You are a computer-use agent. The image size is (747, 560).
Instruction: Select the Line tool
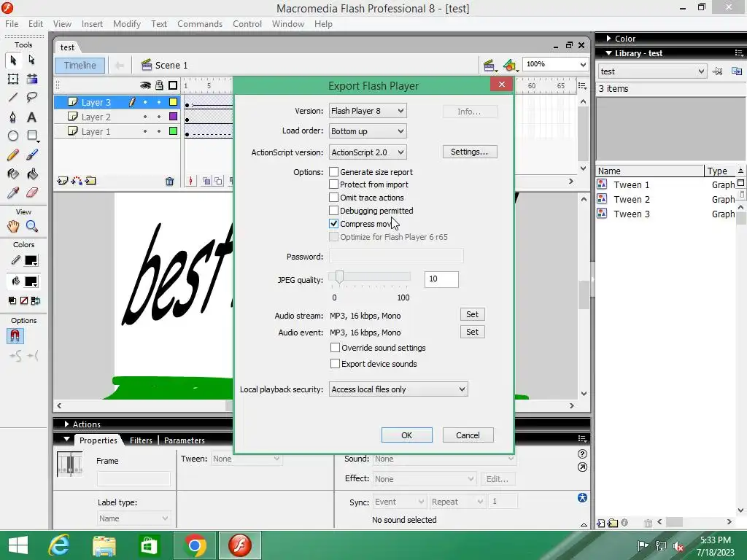pyautogui.click(x=13, y=98)
